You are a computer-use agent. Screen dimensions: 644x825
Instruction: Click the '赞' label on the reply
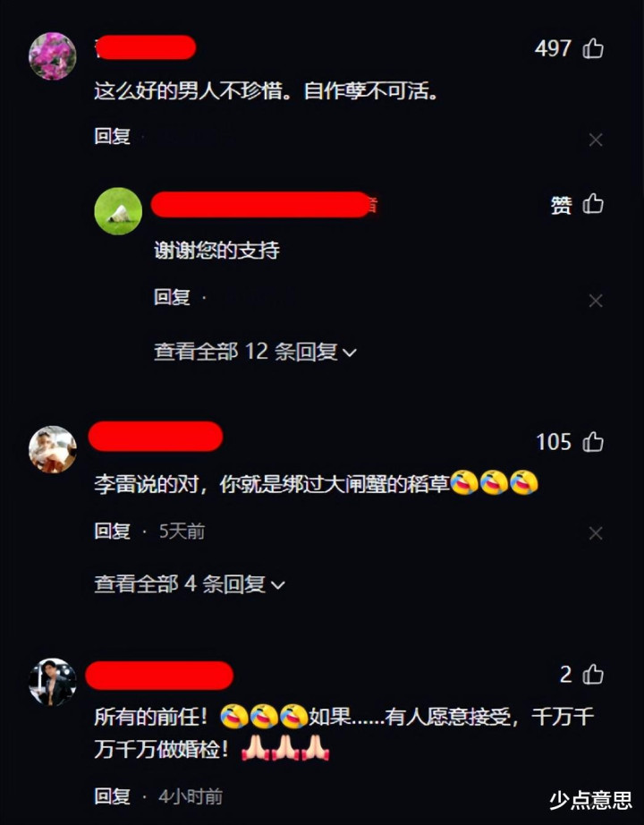[x=561, y=205]
